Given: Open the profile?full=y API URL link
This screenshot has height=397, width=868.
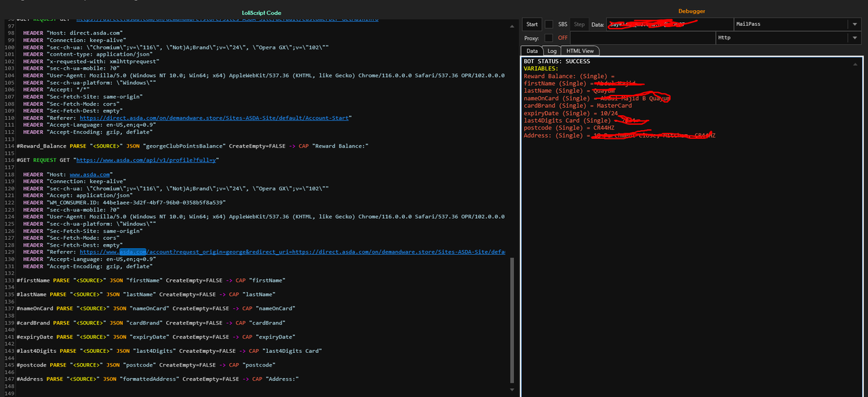Looking at the screenshot, I should [x=147, y=160].
